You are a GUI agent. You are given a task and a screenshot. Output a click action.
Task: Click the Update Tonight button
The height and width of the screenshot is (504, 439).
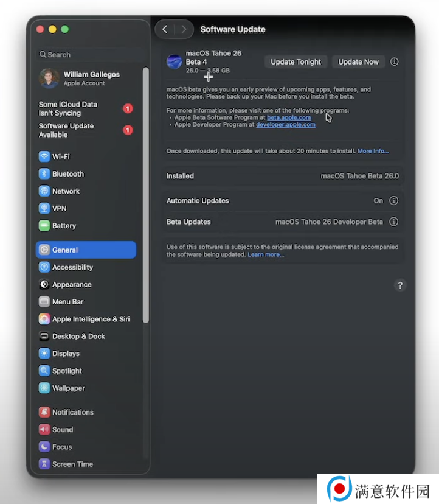296,61
